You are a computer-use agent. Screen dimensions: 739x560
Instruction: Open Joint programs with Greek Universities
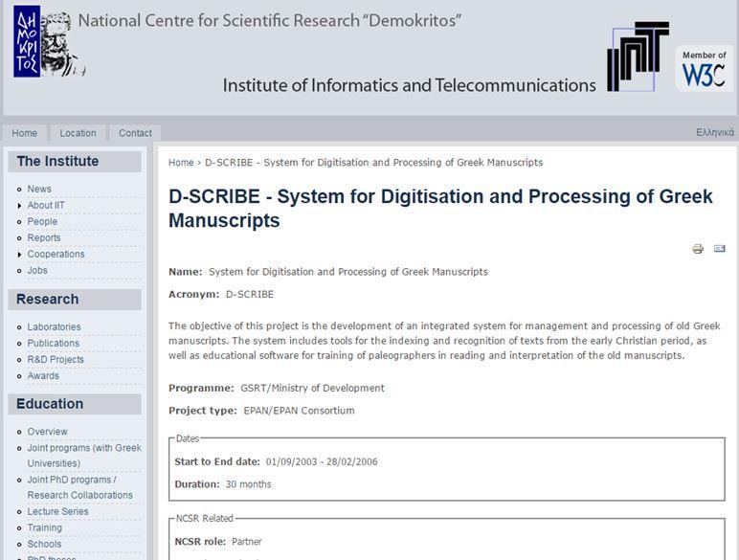click(x=84, y=456)
